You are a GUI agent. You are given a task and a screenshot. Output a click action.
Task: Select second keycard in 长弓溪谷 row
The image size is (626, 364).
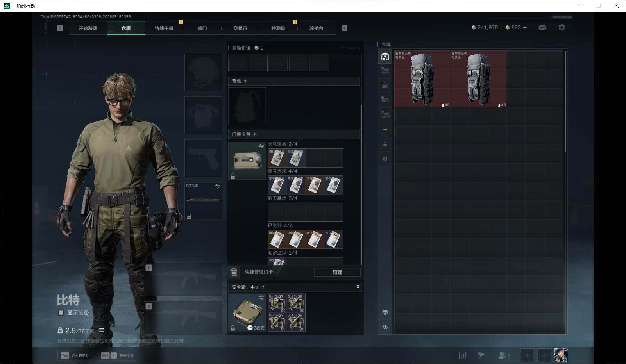296,158
